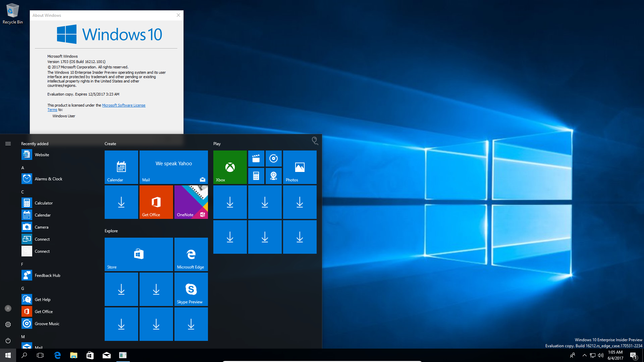The width and height of the screenshot is (644, 362).
Task: Click the downloading tile below Calendar
Action: click(121, 202)
